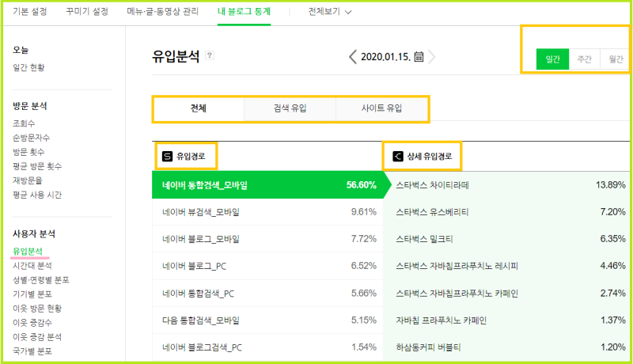This screenshot has width=633, height=364.
Task: Select the 네이버 블로그검색_PC row
Action: [267, 347]
